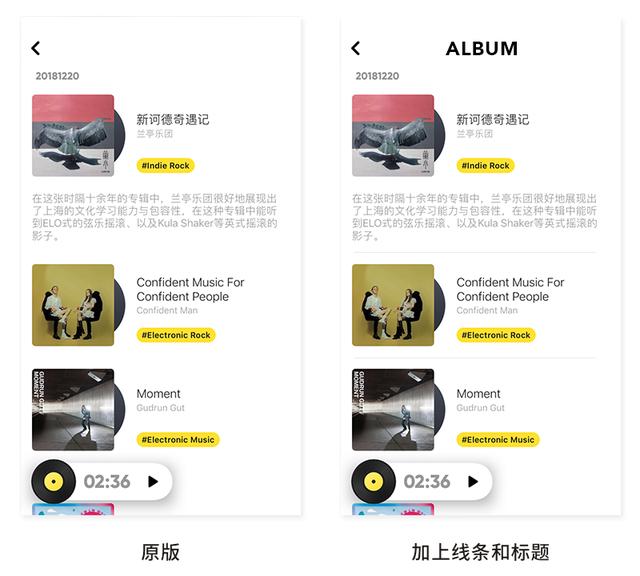Click Moment album title in left screen
The width and height of the screenshot is (640, 576).
pyautogui.click(x=158, y=394)
